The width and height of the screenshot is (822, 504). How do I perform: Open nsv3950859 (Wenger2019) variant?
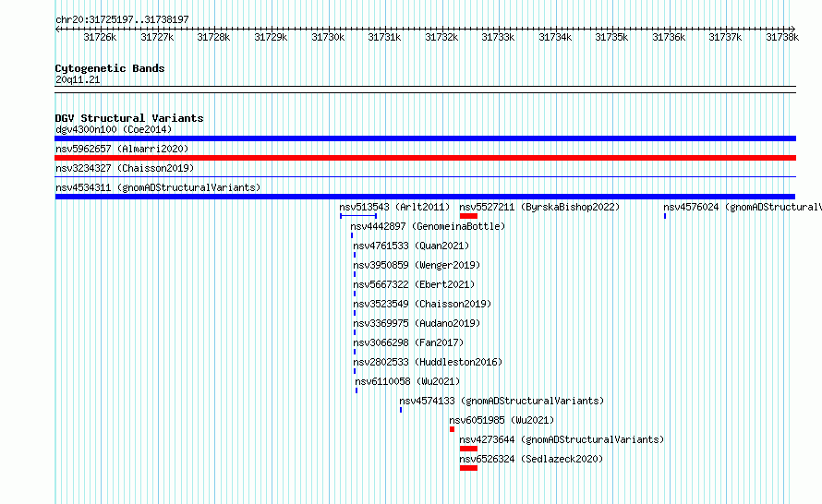[417, 265]
